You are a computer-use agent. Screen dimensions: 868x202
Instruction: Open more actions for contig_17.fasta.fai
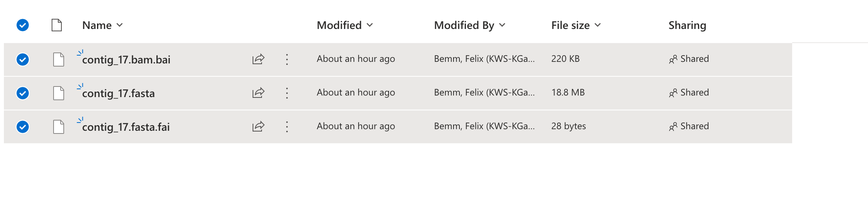click(x=287, y=126)
